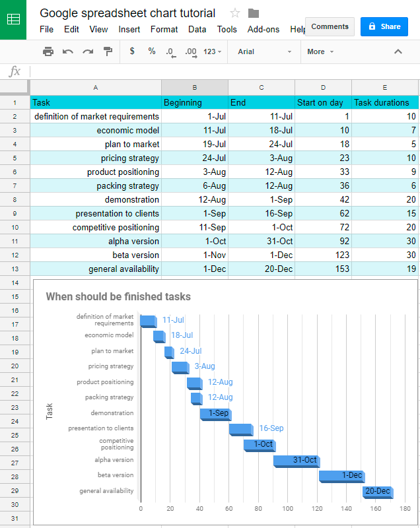This screenshot has height=528, width=420.
Task: Format as percent
Action: pos(152,51)
